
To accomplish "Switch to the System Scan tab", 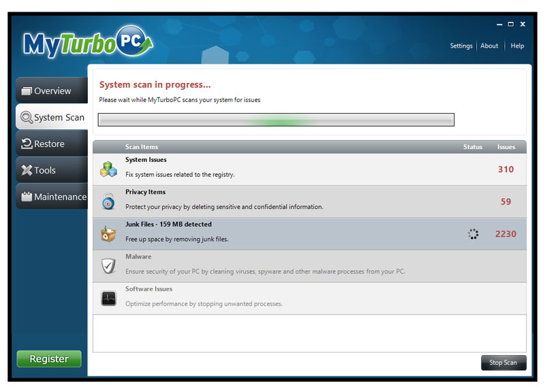I will click(x=52, y=117).
